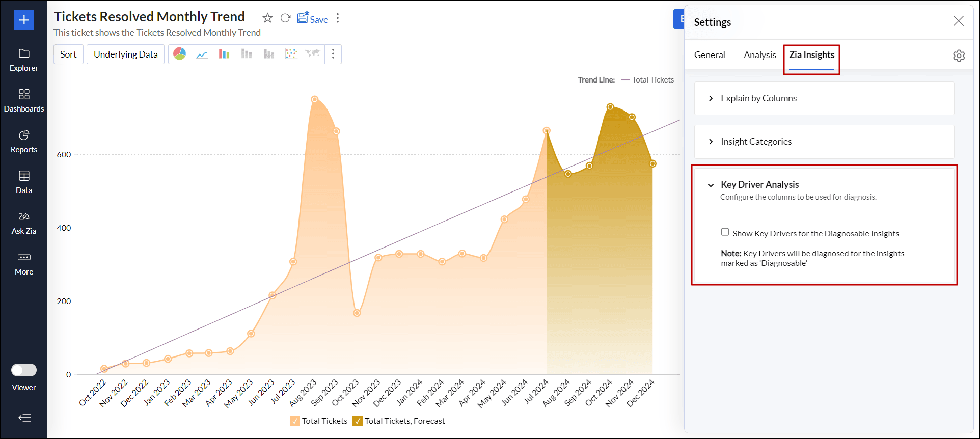Select the pie chart type icon

coord(179,54)
